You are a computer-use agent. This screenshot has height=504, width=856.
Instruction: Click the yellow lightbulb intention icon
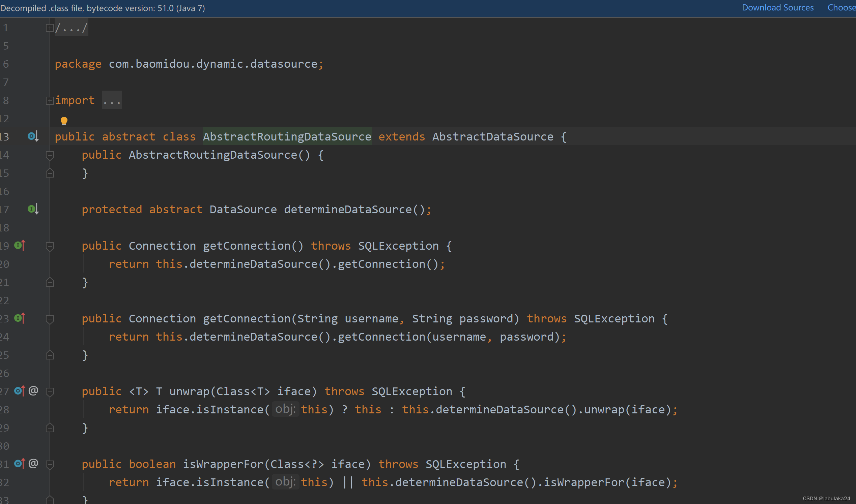click(x=64, y=121)
